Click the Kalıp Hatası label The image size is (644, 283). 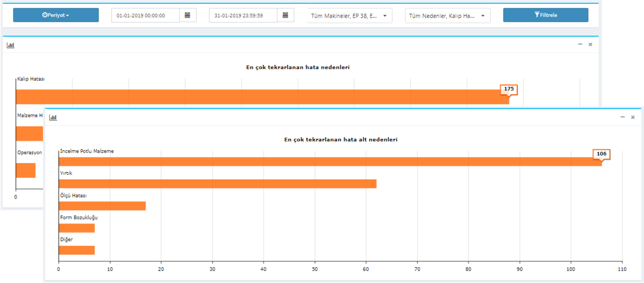tap(31, 79)
